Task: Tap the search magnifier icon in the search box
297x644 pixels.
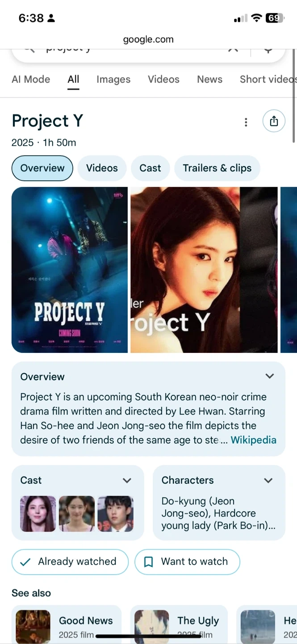Action: [x=29, y=49]
